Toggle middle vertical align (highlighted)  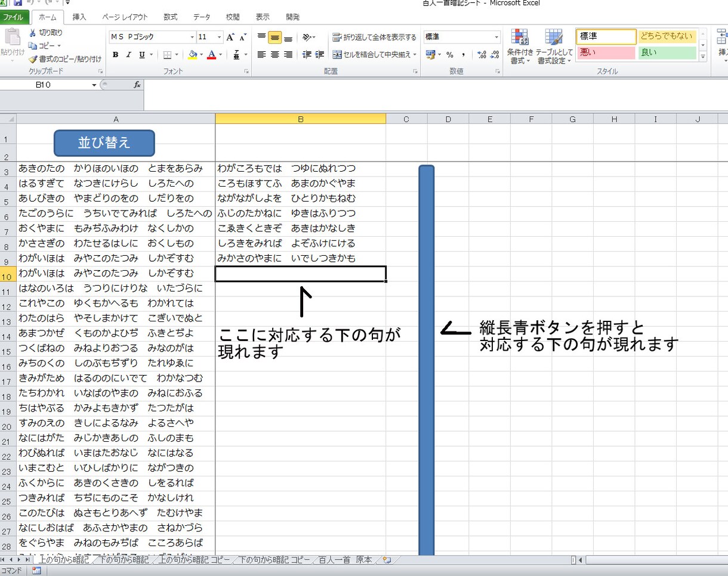pyautogui.click(x=274, y=37)
